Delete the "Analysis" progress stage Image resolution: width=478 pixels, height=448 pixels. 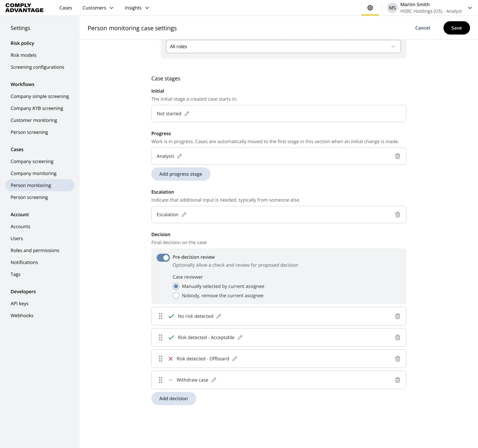click(x=397, y=156)
